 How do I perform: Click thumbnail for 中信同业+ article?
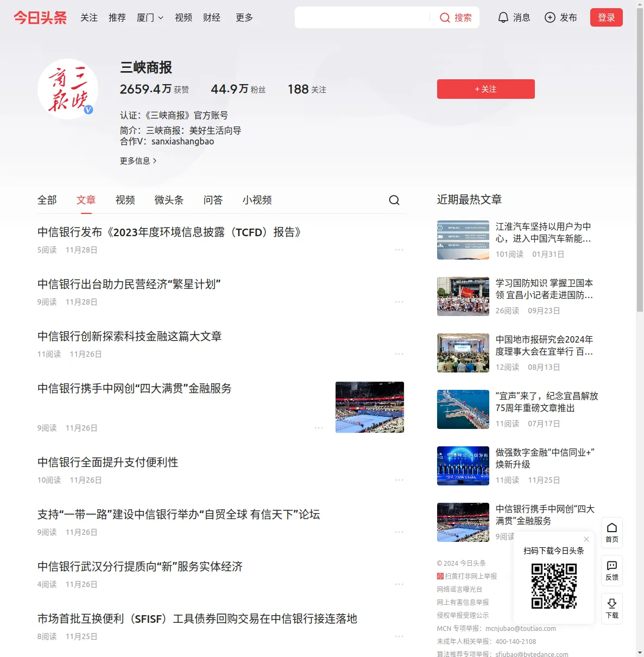pyautogui.click(x=463, y=466)
